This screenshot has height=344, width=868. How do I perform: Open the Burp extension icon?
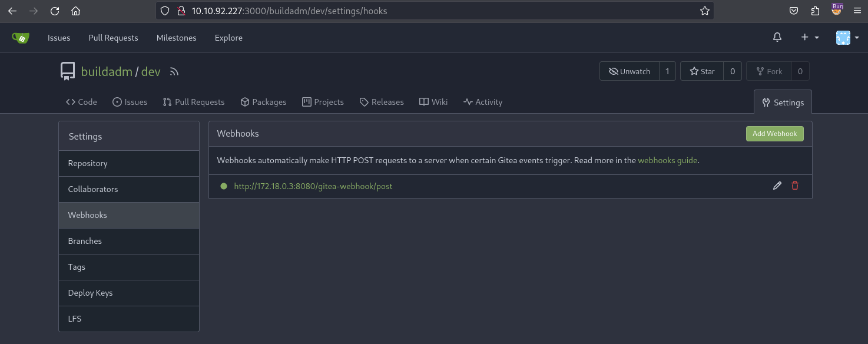837,9
